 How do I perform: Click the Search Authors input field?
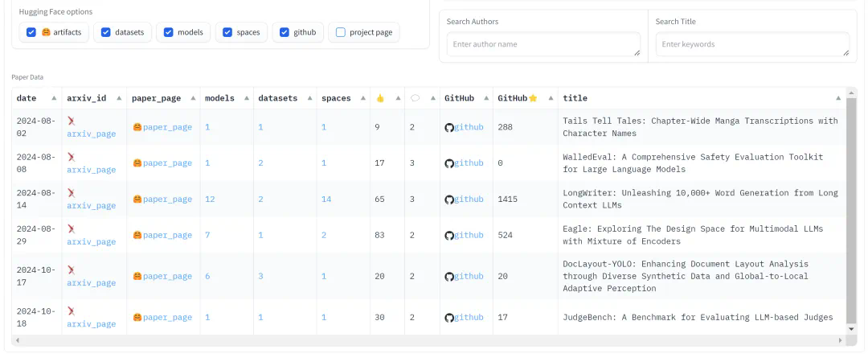pyautogui.click(x=543, y=44)
